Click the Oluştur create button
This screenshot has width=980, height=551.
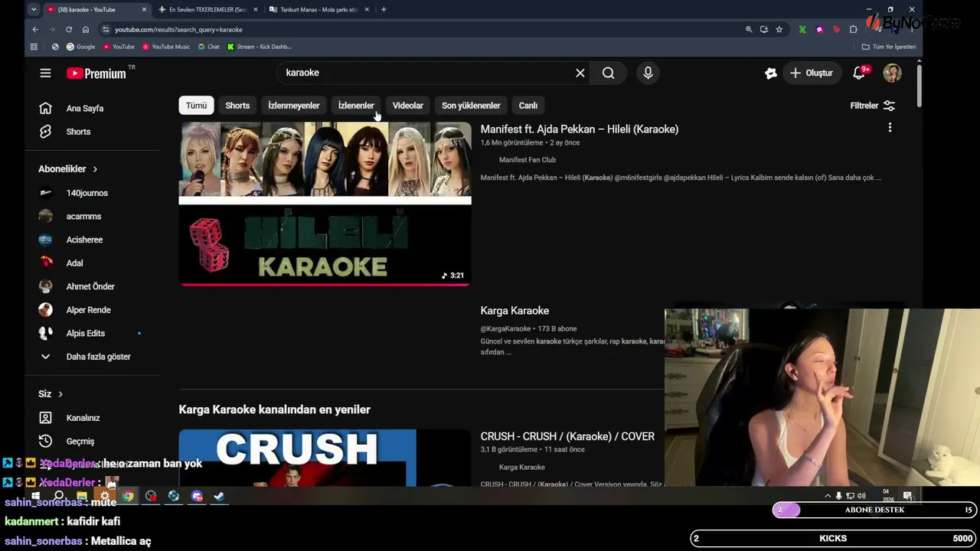(812, 73)
